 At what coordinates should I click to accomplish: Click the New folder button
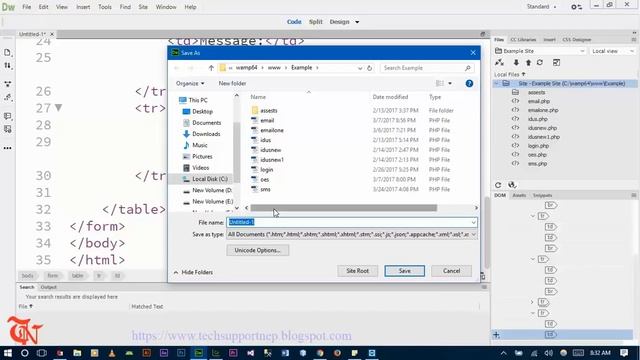232,83
